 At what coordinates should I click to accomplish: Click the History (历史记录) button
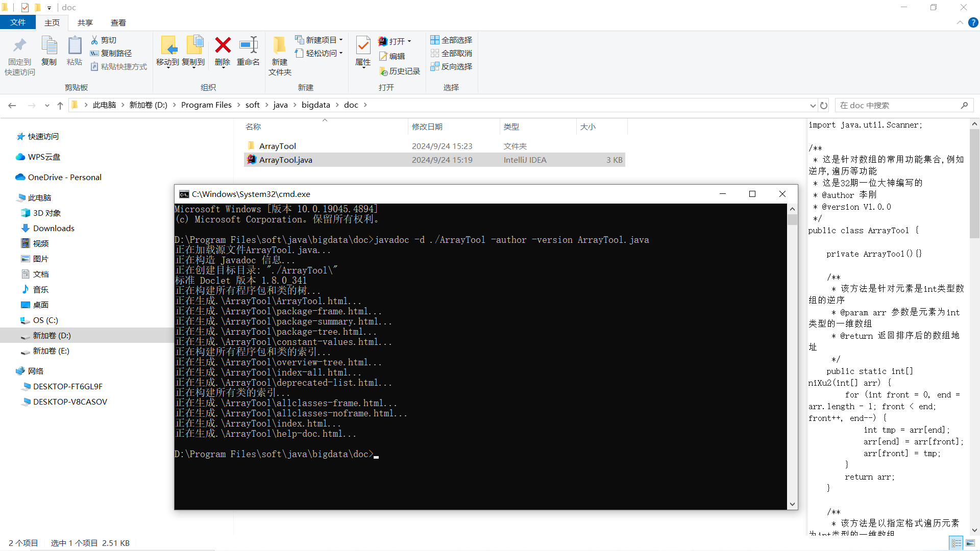pos(400,71)
